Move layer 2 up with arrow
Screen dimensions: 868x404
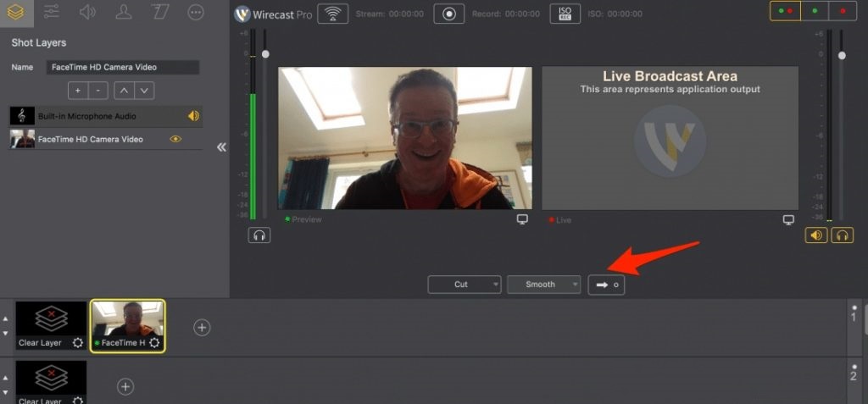click(6, 378)
